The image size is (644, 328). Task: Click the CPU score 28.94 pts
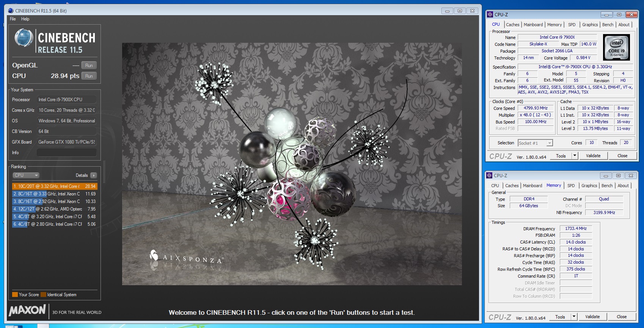pos(65,76)
